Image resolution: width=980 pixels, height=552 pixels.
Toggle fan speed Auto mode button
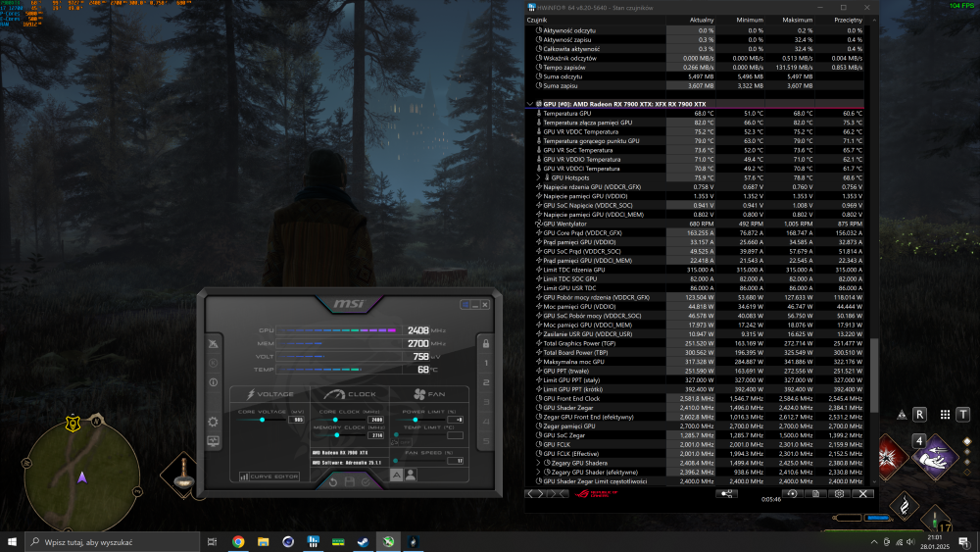(x=396, y=475)
